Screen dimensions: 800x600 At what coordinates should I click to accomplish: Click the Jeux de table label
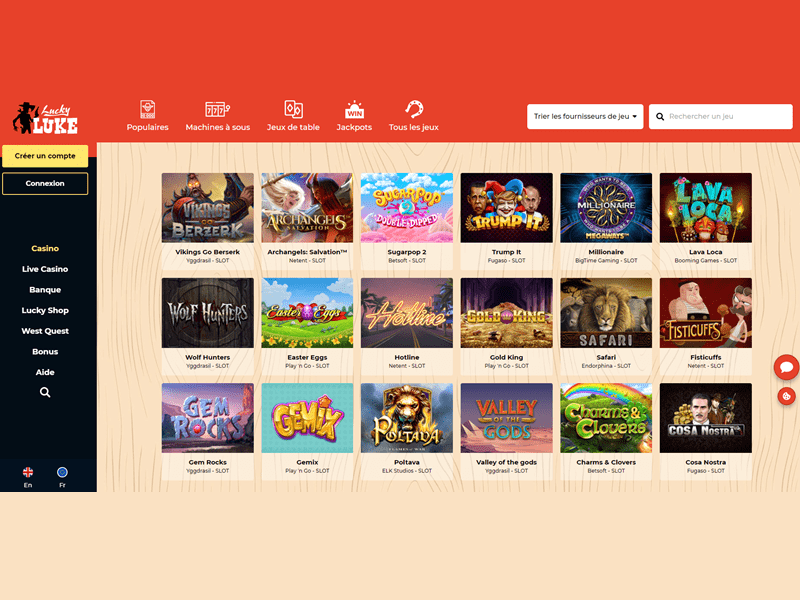pos(293,128)
